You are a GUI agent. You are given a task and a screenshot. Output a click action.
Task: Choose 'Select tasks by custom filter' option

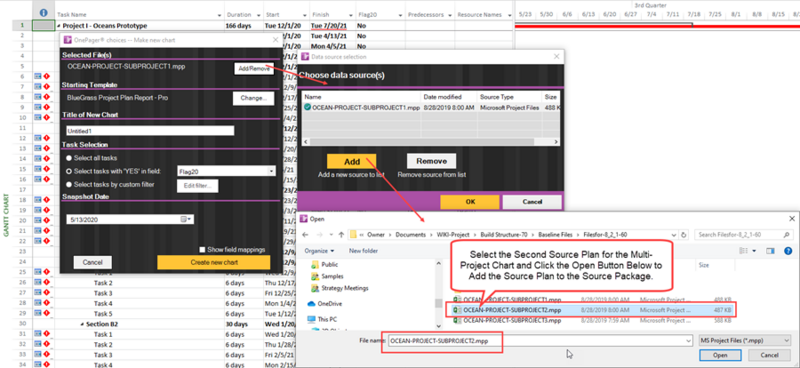coord(69,184)
